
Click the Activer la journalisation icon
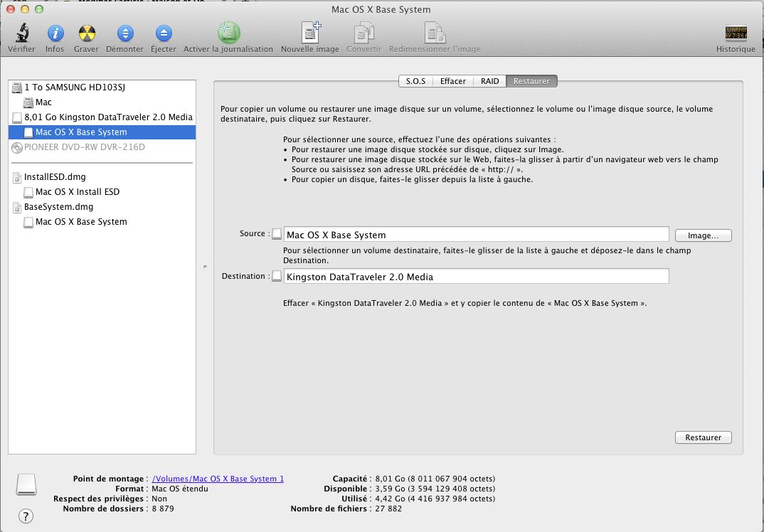point(228,33)
